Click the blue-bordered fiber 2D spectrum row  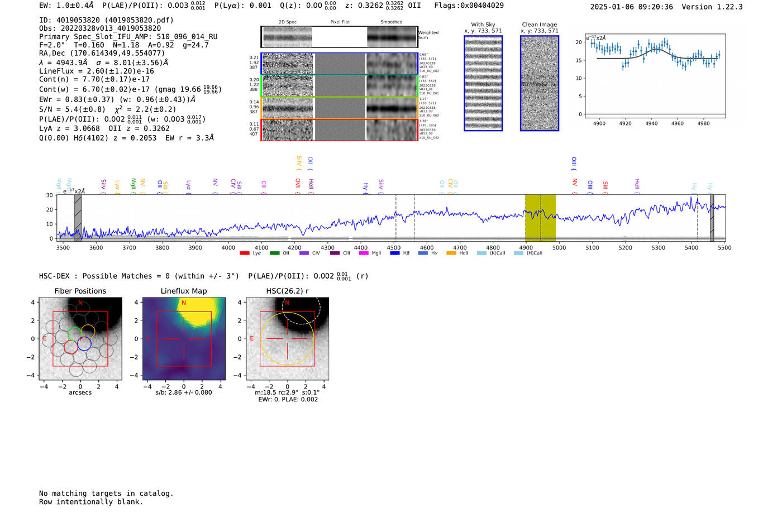(x=339, y=64)
